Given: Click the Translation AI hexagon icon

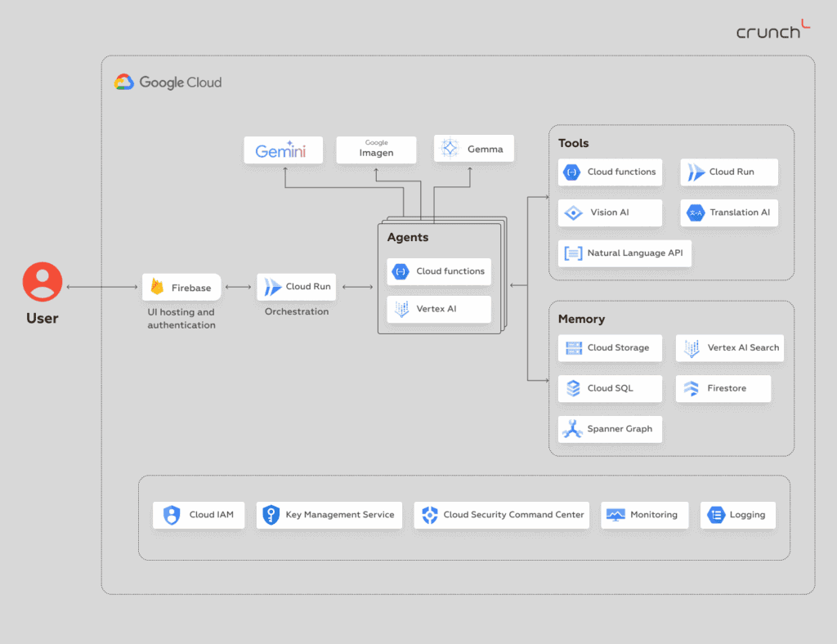Looking at the screenshot, I should coord(696,212).
